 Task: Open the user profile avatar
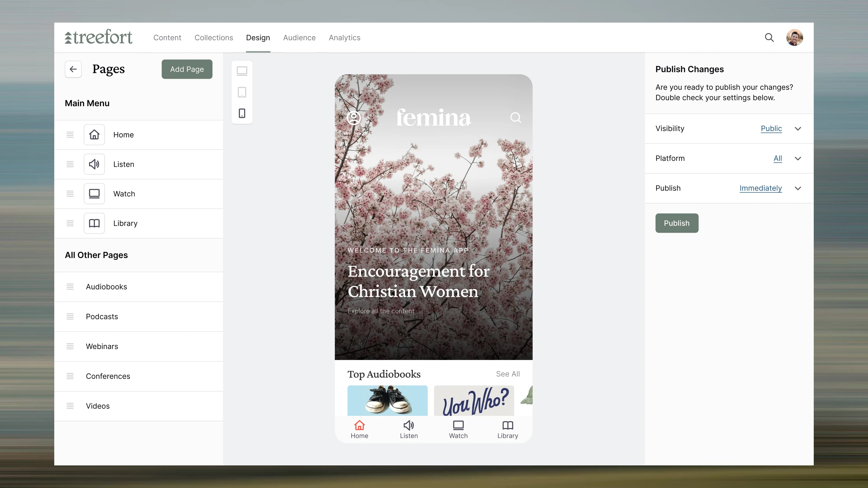pyautogui.click(x=795, y=37)
